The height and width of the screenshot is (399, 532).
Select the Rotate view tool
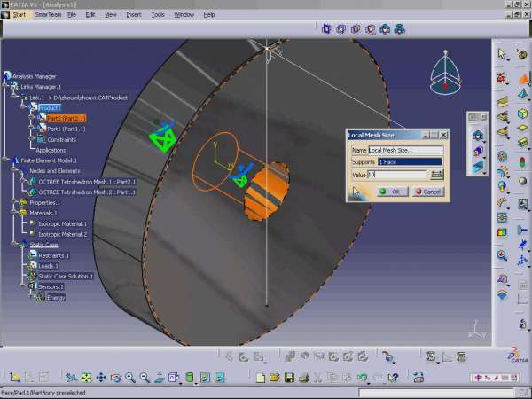point(115,378)
